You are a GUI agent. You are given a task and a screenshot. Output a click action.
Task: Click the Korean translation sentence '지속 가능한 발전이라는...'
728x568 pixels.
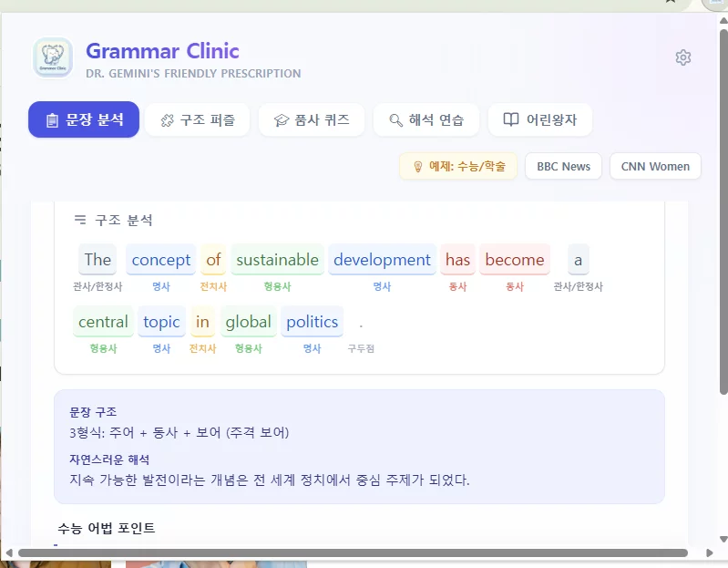(x=270, y=480)
